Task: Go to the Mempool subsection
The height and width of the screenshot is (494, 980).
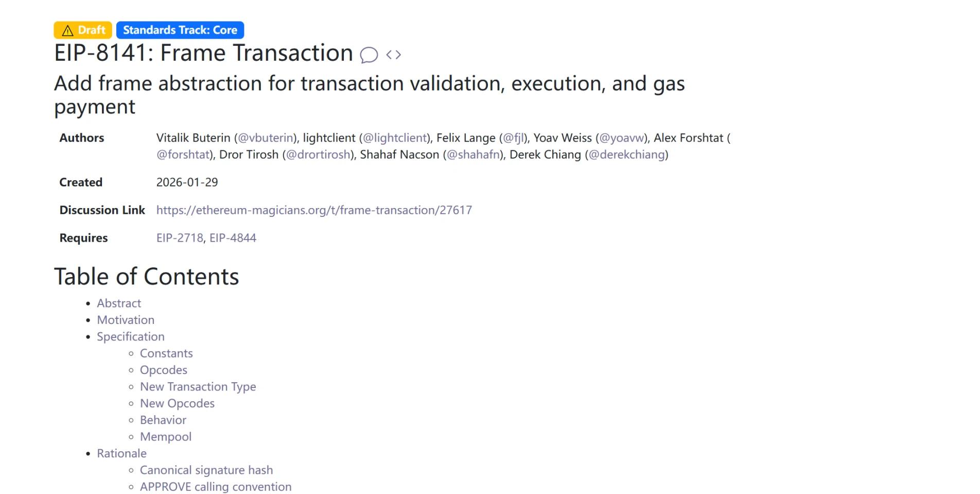Action: (166, 437)
